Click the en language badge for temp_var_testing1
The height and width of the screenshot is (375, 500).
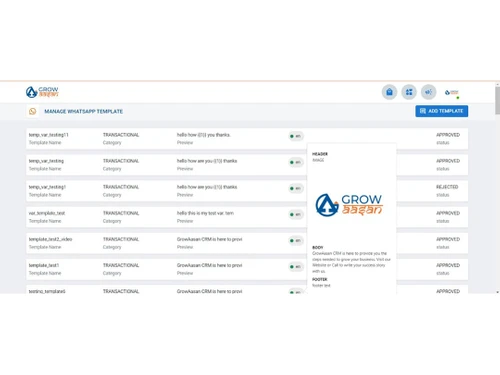[296, 188]
